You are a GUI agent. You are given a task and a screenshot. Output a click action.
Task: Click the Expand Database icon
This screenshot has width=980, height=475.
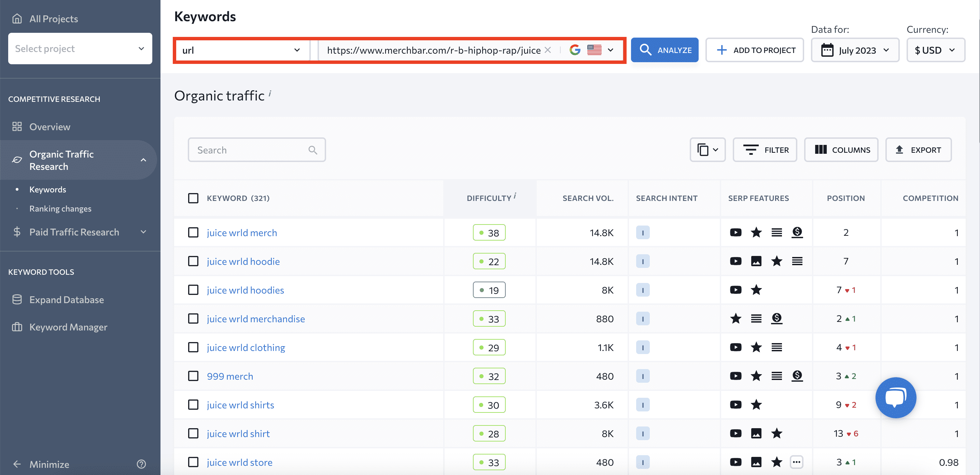point(17,300)
